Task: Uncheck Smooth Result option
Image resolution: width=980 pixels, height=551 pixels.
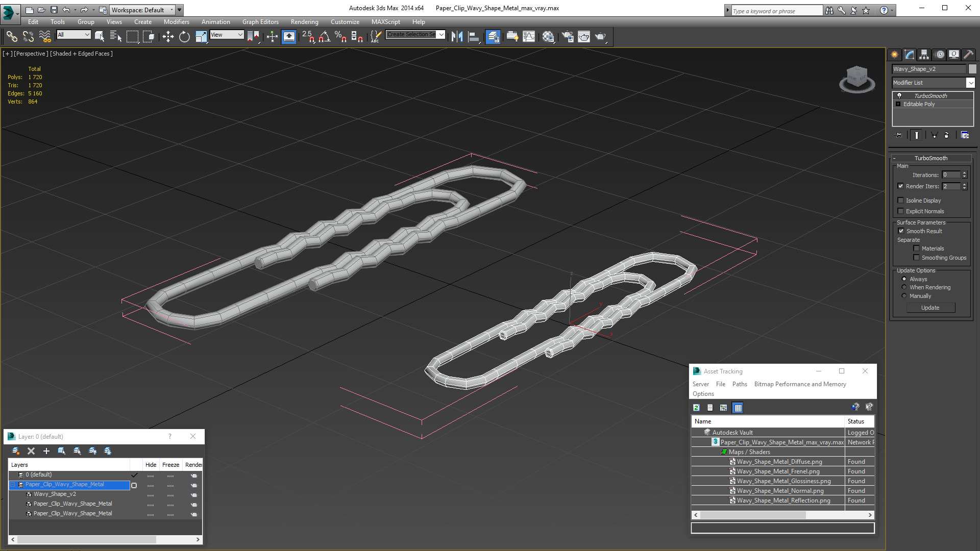Action: 901,231
